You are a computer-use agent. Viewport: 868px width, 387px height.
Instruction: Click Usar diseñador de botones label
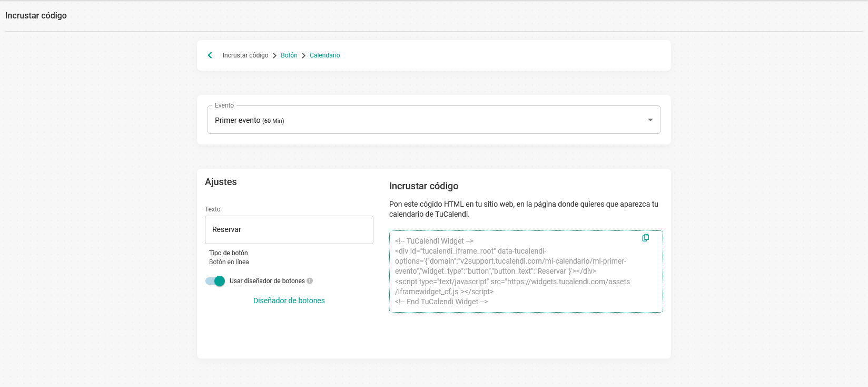[x=267, y=281]
